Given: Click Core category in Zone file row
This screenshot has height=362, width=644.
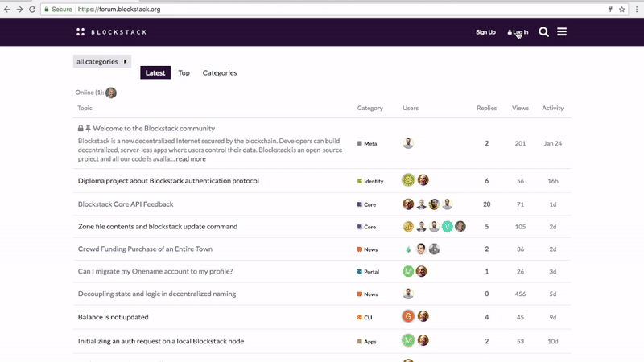Looking at the screenshot, I should (366, 227).
